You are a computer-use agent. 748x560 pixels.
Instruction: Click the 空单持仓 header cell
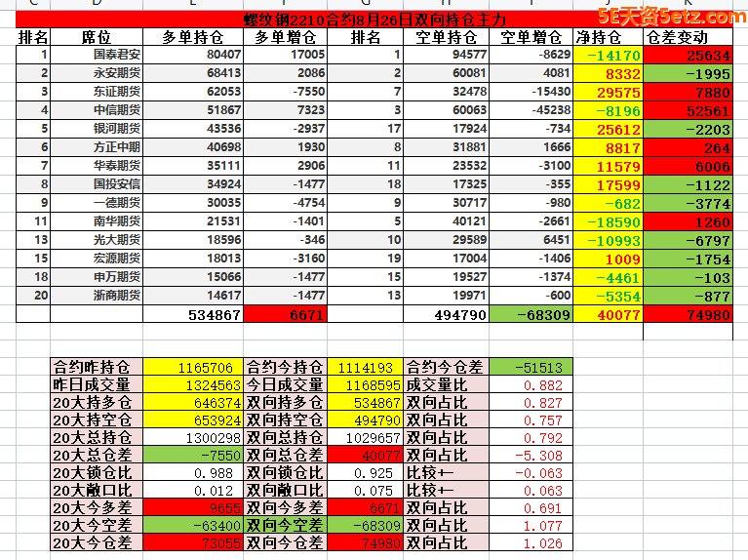coord(446,37)
